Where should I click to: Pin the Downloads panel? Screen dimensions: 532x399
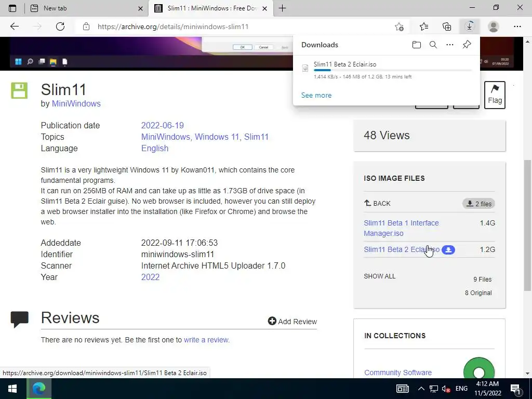[467, 45]
